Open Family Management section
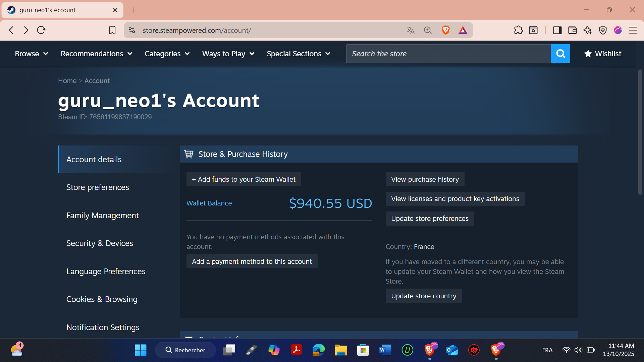Image resolution: width=644 pixels, height=362 pixels. click(x=102, y=216)
